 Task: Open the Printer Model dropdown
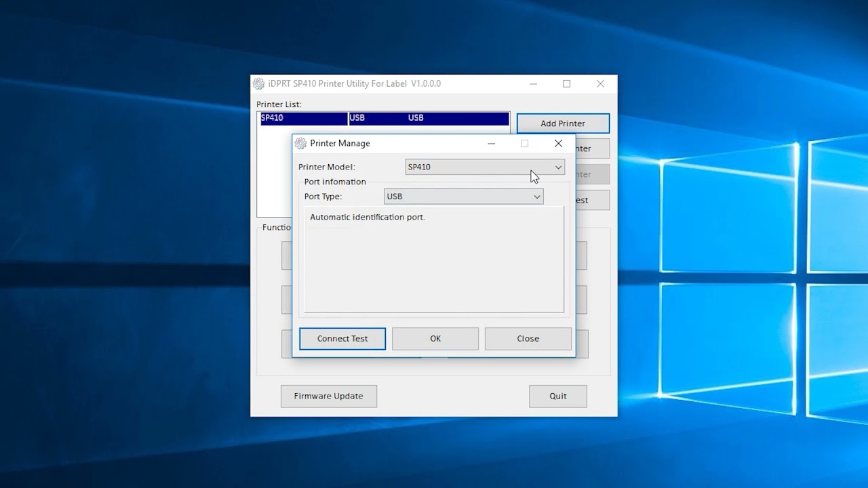[x=485, y=167]
